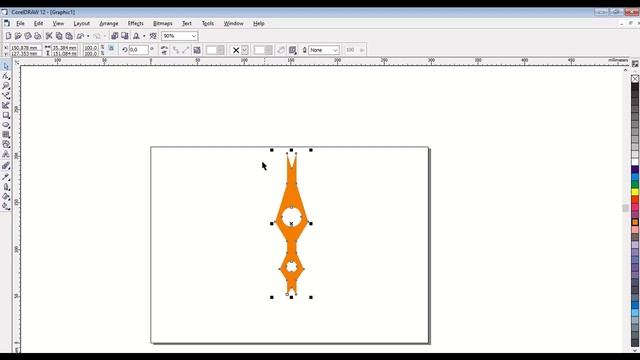
Task: Click the Application Launcher icon
Action: click(136, 36)
